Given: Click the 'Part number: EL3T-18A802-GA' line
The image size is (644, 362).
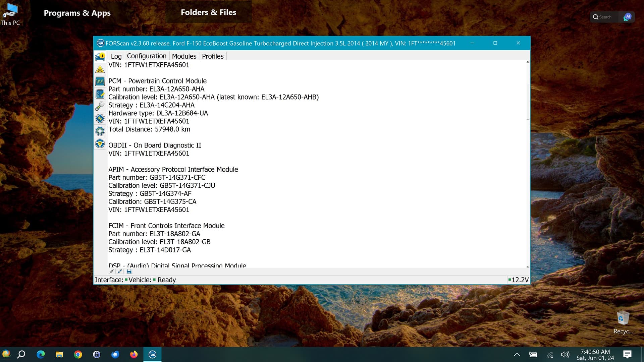Looking at the screenshot, I should 154,234.
